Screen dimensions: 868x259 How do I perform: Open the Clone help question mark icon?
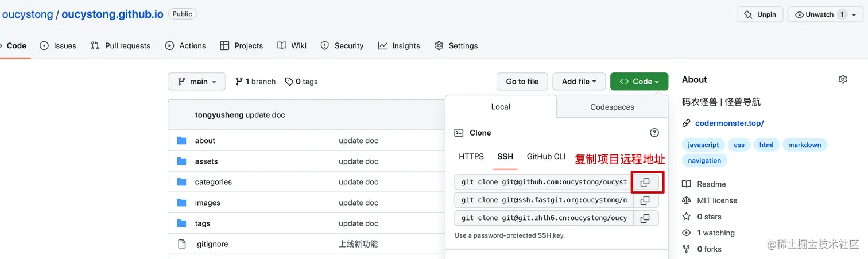[x=654, y=133]
